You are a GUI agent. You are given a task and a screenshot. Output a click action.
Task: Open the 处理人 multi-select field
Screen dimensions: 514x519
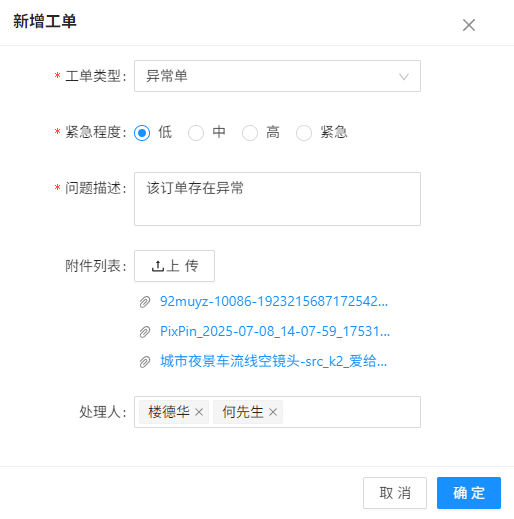277,412
